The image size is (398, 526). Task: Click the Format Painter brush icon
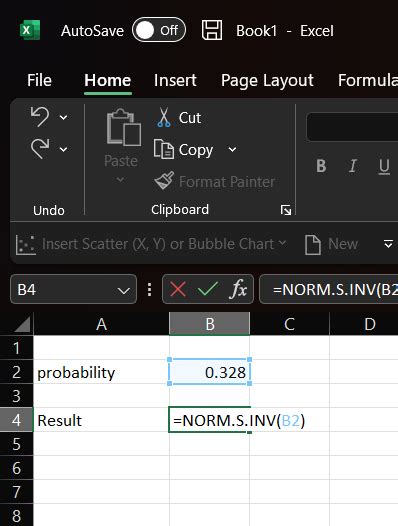(164, 181)
